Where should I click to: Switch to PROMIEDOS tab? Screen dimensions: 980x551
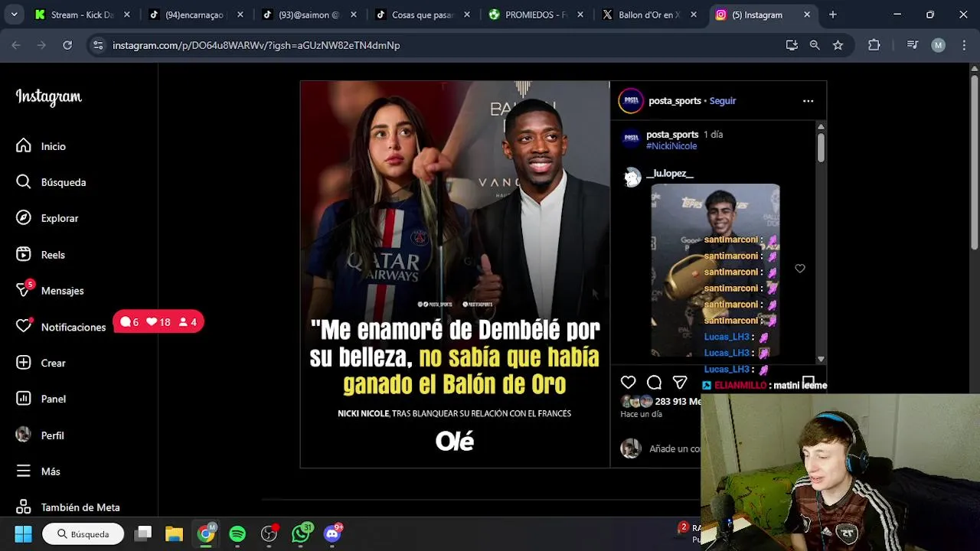[x=536, y=15]
